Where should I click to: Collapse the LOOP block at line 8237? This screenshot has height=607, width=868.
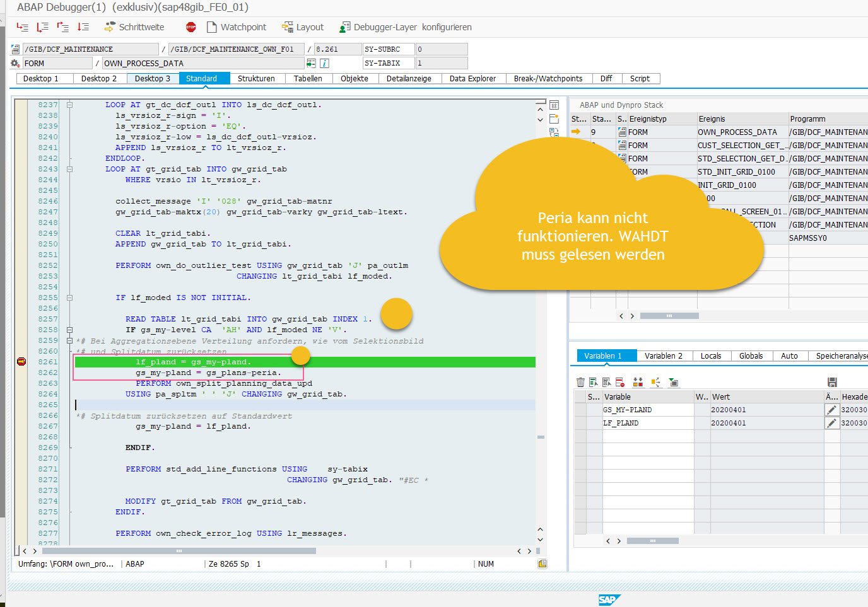(x=70, y=105)
